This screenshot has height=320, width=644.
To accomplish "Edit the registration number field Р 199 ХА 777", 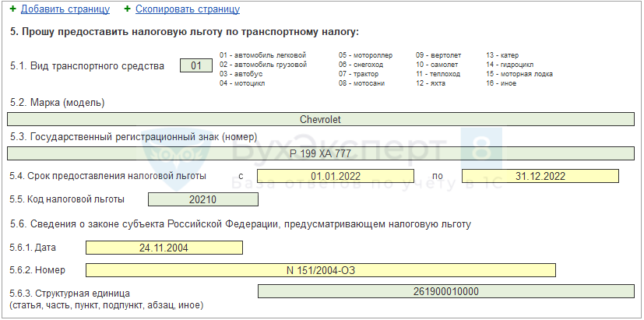I will coord(320,153).
